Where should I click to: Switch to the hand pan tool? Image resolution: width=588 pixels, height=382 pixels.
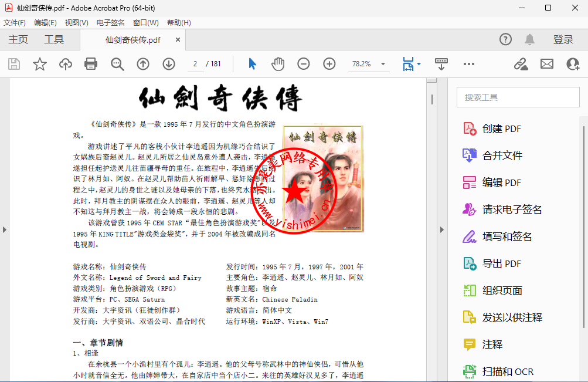[277, 64]
